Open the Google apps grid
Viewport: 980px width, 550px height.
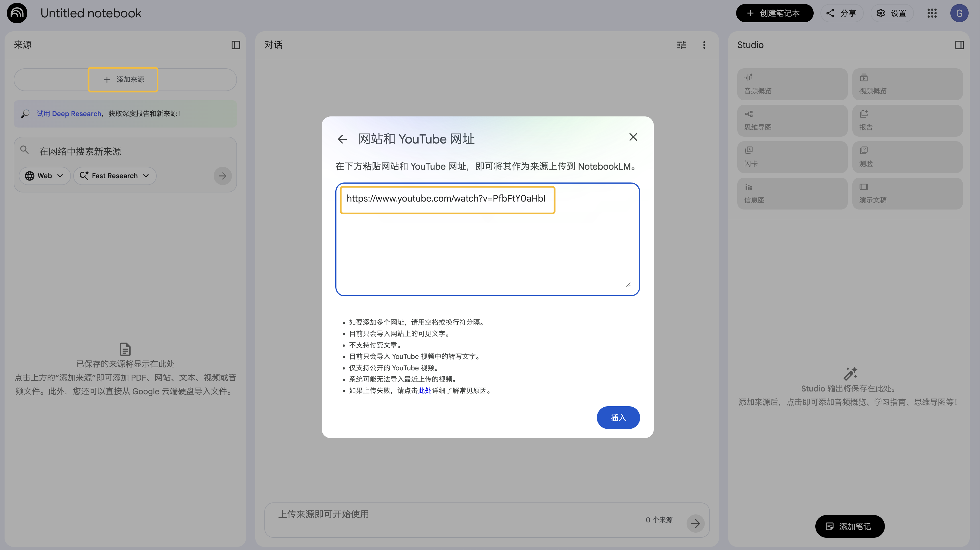click(932, 13)
